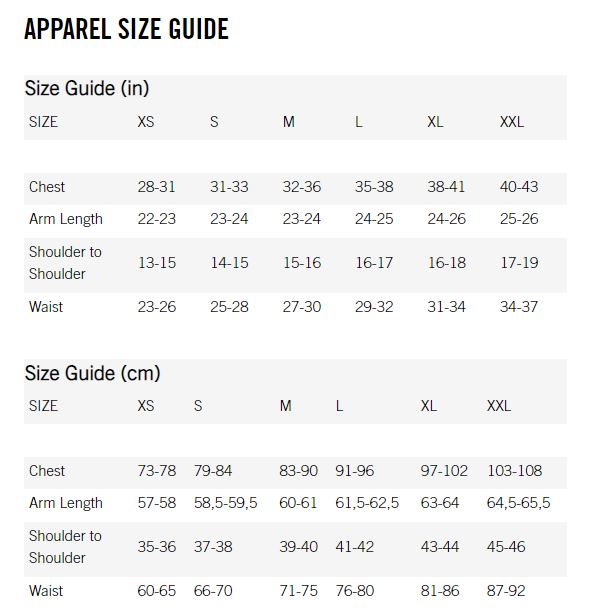596x613 pixels.
Task: Select chest value 28-31 for XS
Action: coord(156,187)
